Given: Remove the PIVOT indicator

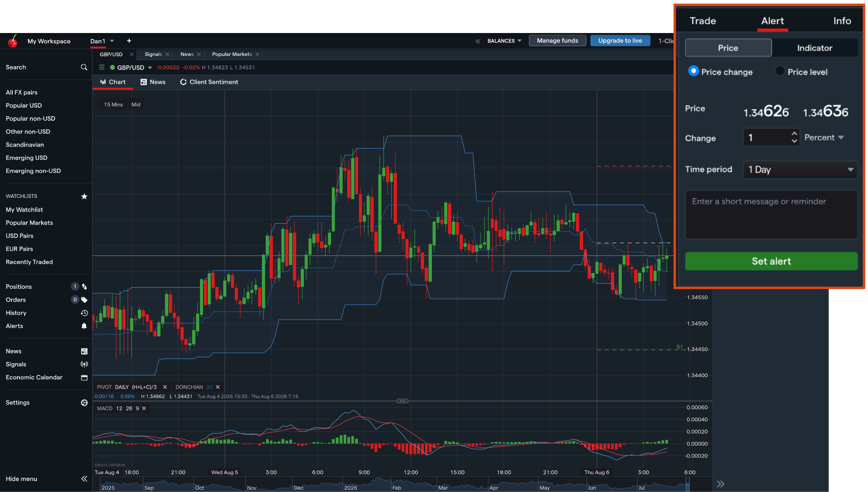Looking at the screenshot, I should (165, 387).
